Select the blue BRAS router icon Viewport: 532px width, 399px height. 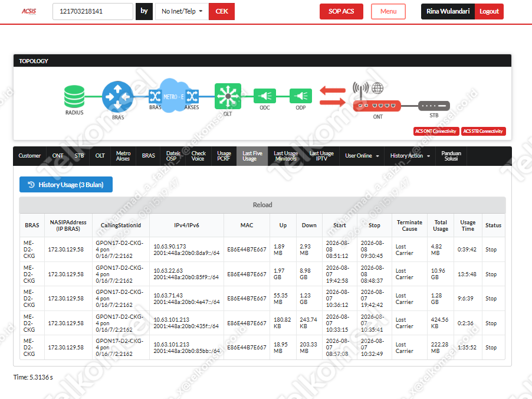coord(118,97)
